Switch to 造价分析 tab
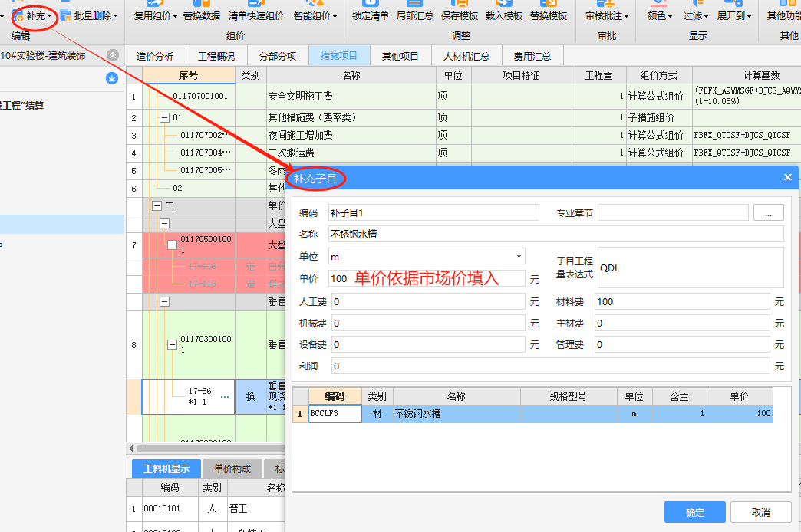This screenshot has width=801, height=532. (x=155, y=56)
